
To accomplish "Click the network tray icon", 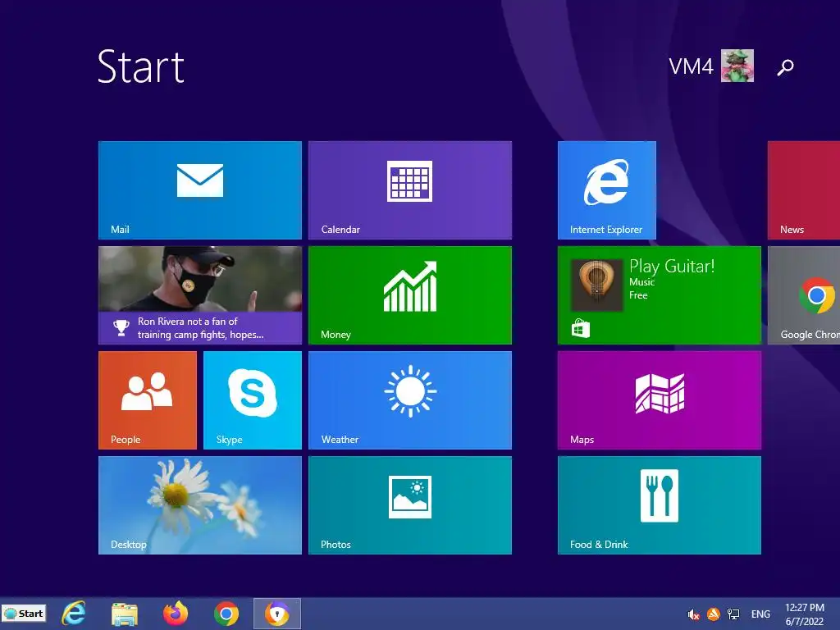I will [733, 614].
